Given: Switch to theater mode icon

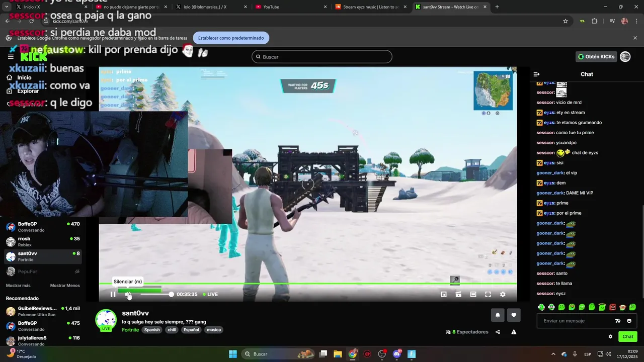Looking at the screenshot, I should [x=473, y=295].
